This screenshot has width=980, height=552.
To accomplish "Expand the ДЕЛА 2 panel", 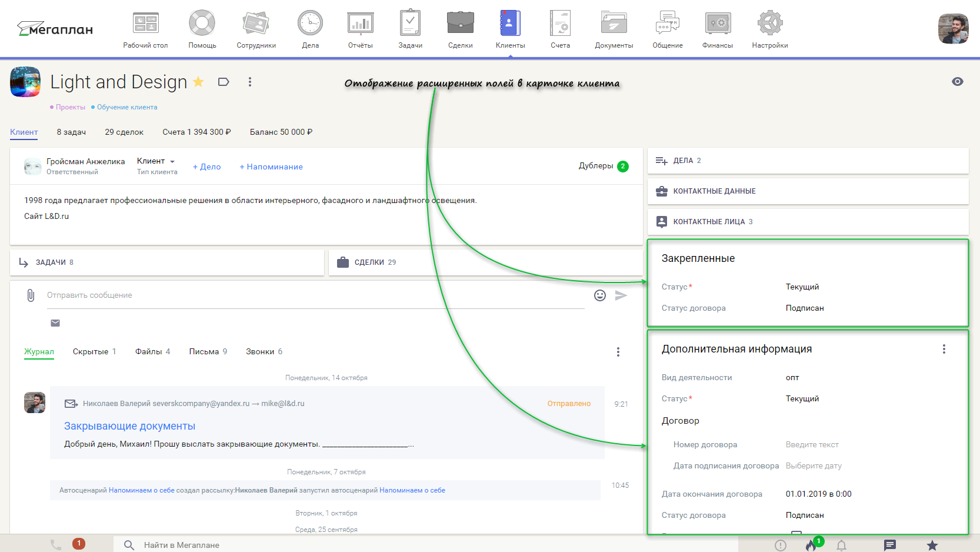I will pos(808,161).
